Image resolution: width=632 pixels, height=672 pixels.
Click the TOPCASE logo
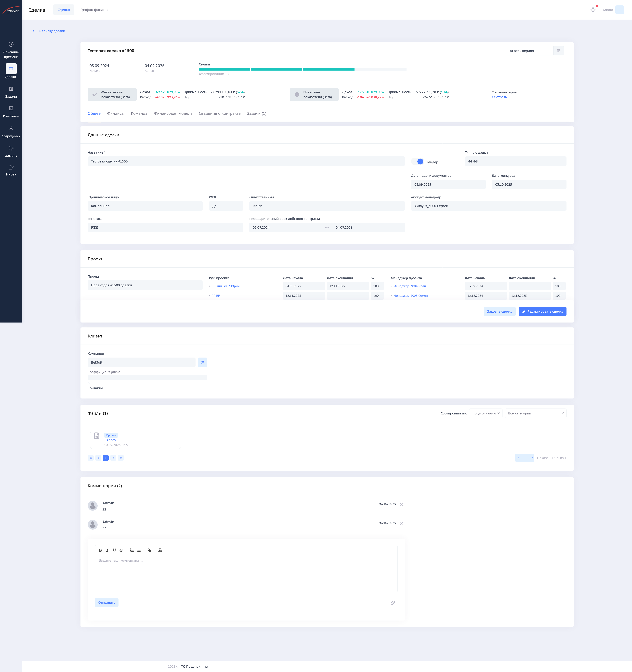coord(11,10)
